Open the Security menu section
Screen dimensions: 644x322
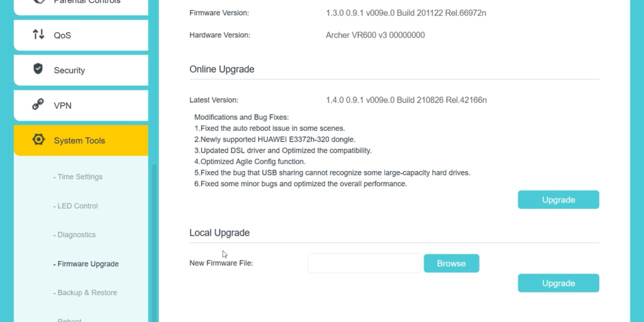pyautogui.click(x=81, y=70)
